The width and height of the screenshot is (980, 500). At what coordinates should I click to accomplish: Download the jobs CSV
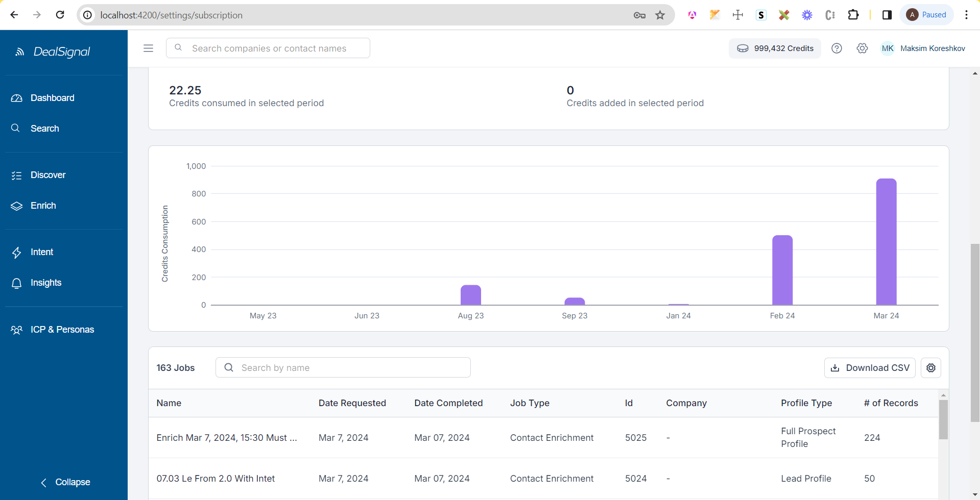pyautogui.click(x=869, y=368)
